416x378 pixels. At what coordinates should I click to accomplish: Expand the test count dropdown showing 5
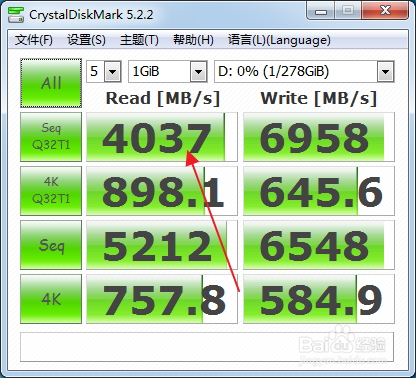[x=112, y=71]
